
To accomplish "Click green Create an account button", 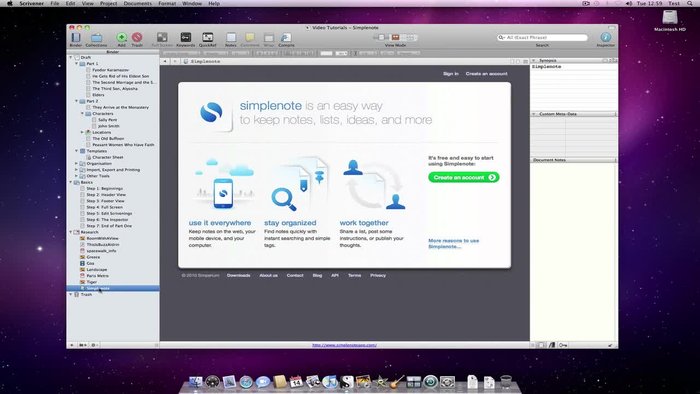I will coord(464,177).
